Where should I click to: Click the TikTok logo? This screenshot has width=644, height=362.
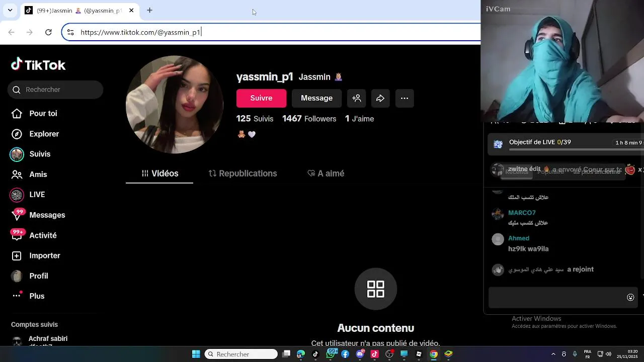pos(38,65)
